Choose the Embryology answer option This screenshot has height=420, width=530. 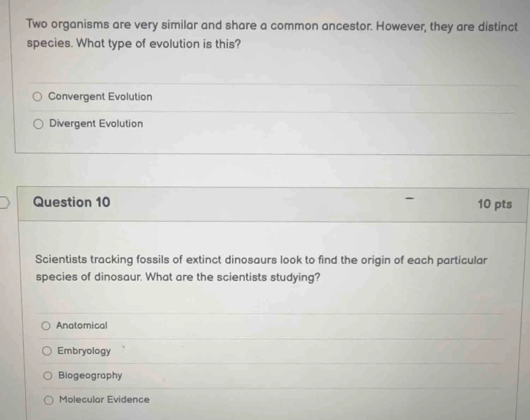pyautogui.click(x=47, y=350)
